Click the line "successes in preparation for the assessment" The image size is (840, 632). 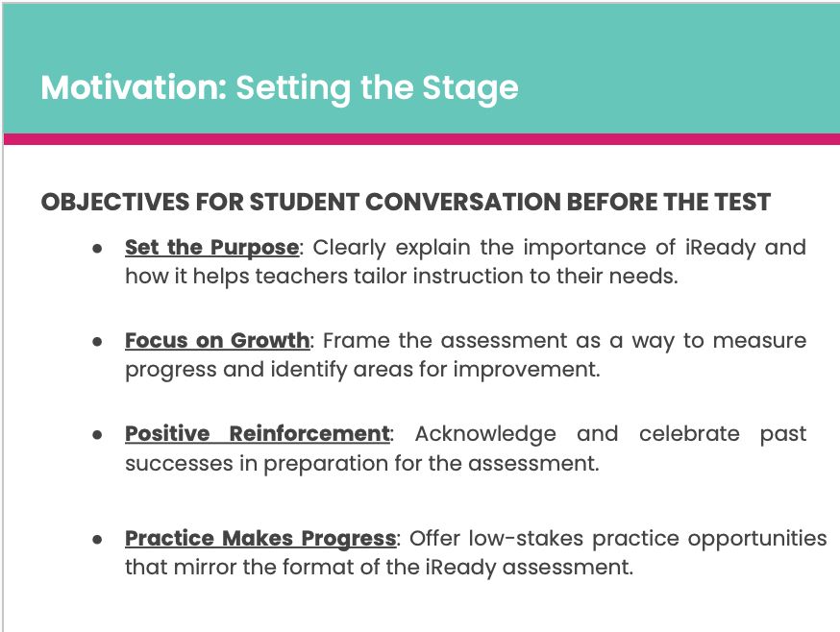click(x=362, y=463)
